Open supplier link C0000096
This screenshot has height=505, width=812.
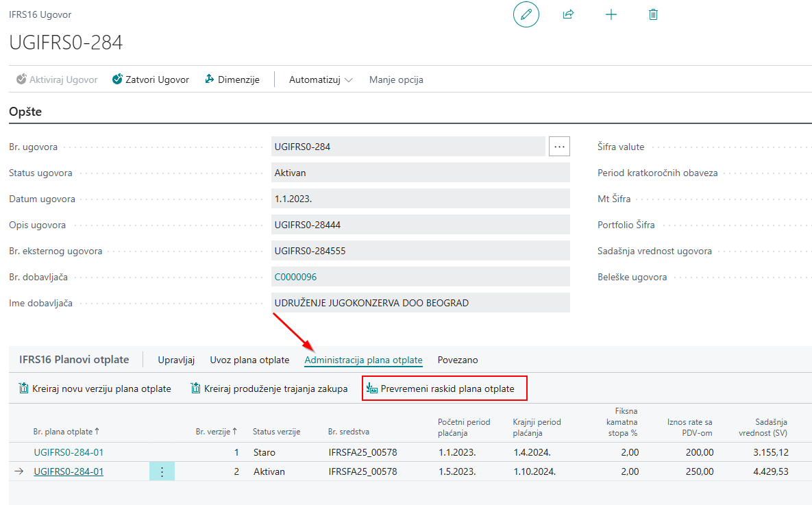tap(296, 277)
